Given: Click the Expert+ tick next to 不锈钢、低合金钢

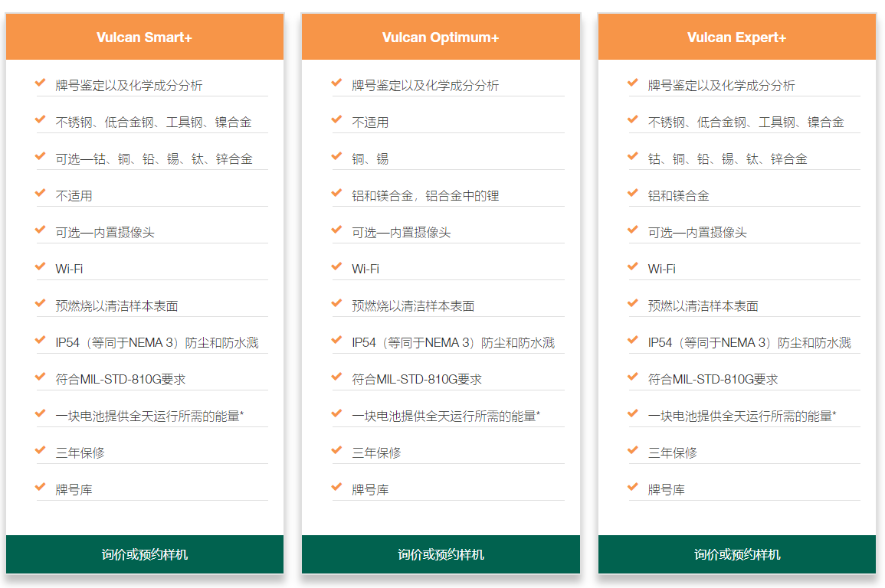Looking at the screenshot, I should click(633, 119).
